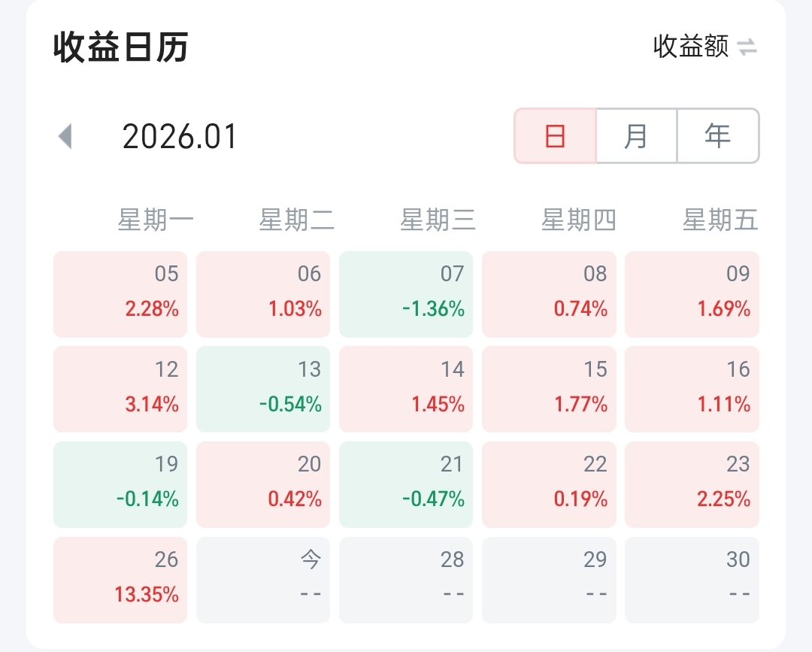
Task: Open day 26 showing 13.35% return
Action: pyautogui.click(x=120, y=580)
